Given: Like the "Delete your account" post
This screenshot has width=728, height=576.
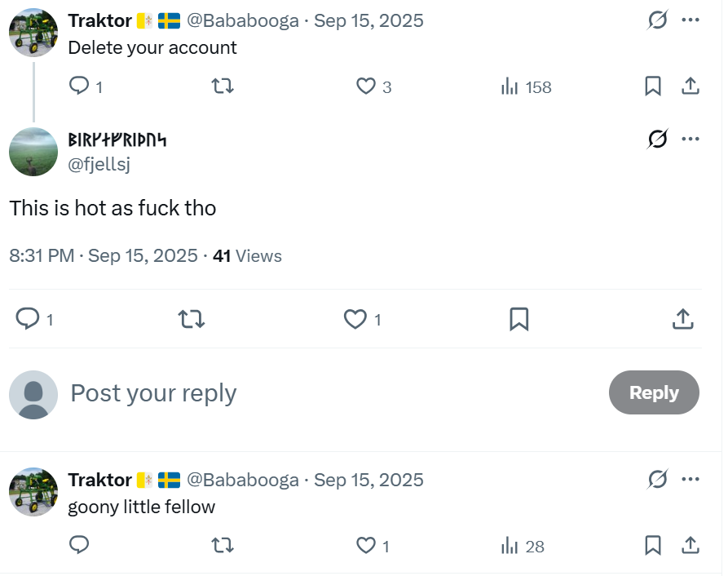Looking at the screenshot, I should click(x=366, y=86).
